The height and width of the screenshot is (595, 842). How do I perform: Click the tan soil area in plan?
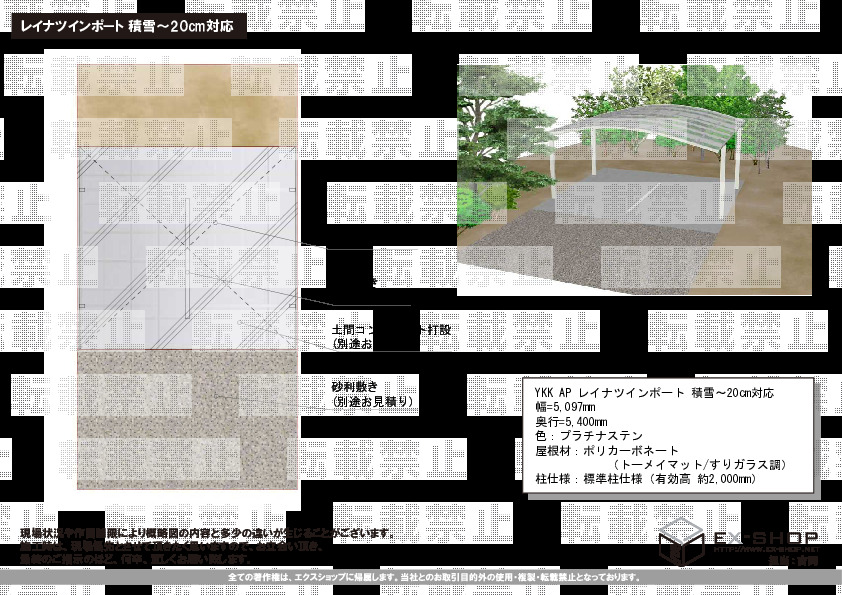(188, 105)
